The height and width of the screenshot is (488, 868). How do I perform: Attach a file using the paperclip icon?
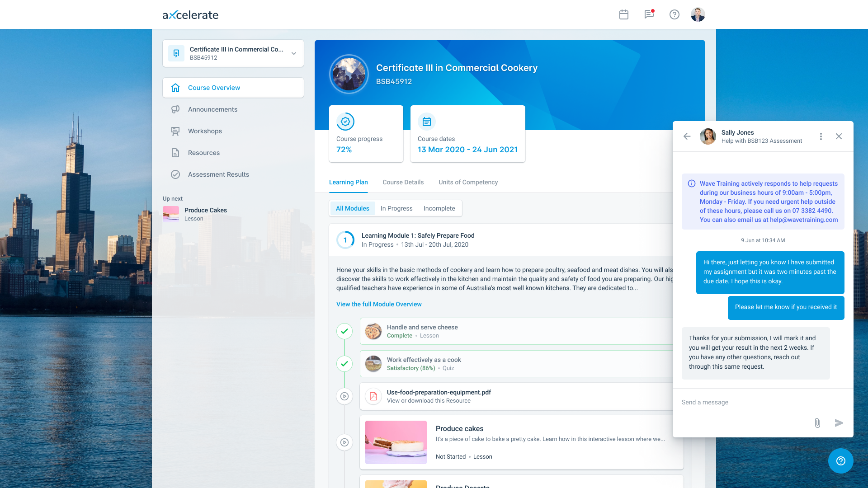tap(817, 423)
